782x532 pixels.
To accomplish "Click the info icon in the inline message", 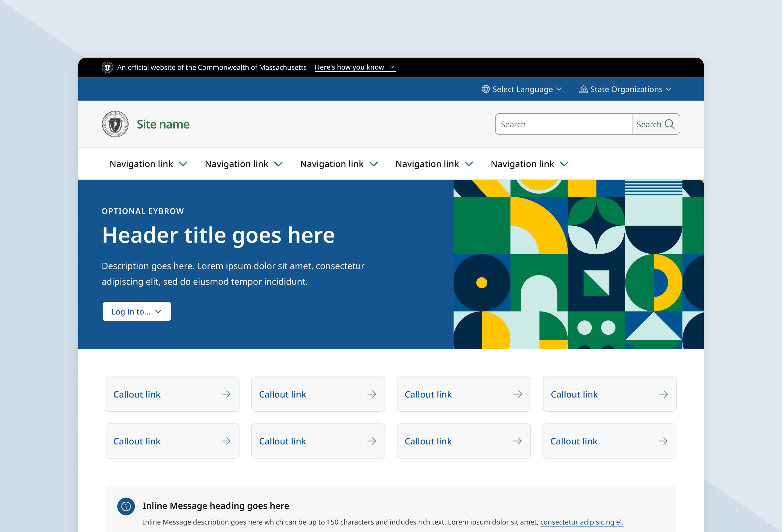I will click(126, 506).
